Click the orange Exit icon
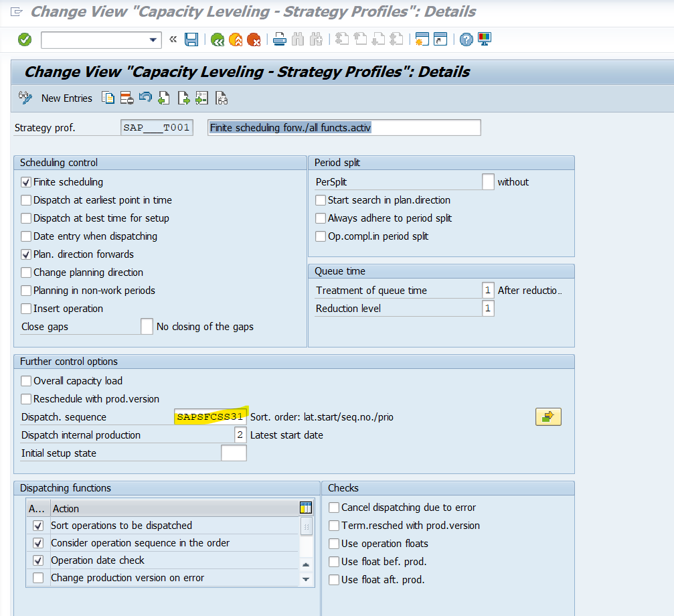This screenshot has height=616, width=674. (x=236, y=40)
